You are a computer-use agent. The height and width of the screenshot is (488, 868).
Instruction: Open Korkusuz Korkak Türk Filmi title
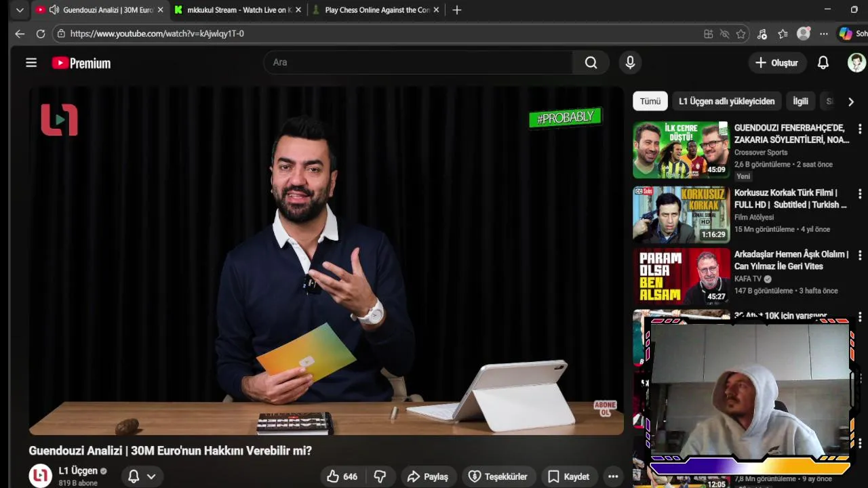point(791,199)
